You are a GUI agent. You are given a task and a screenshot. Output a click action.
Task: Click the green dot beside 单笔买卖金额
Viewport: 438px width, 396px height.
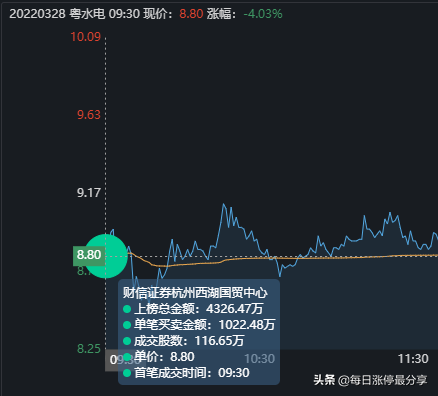[127, 325]
